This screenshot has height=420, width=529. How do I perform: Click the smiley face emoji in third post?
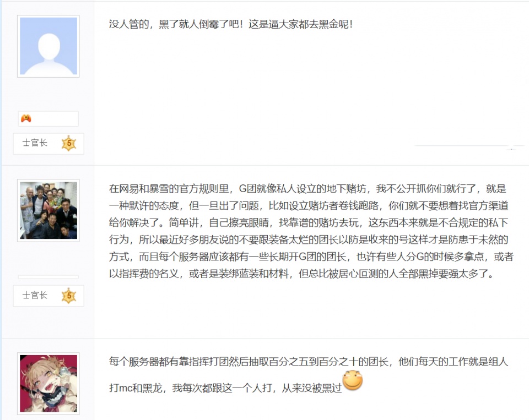(x=353, y=380)
